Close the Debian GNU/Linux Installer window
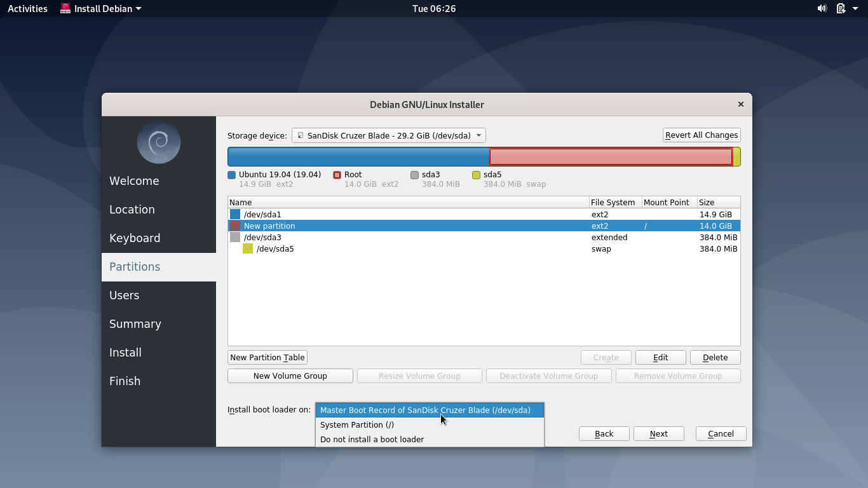Screen dimensions: 868x488 [x=741, y=105]
